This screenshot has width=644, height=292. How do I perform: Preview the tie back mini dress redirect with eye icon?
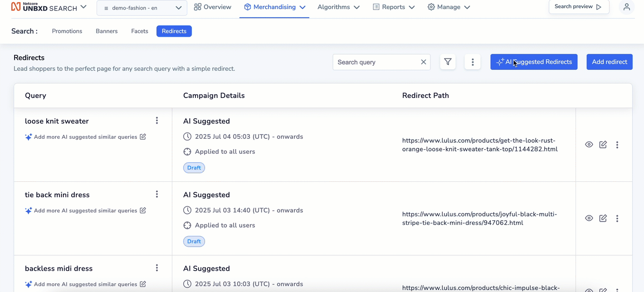pyautogui.click(x=589, y=218)
